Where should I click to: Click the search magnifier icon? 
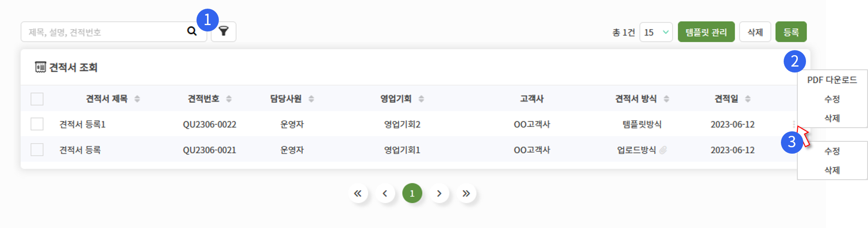[192, 31]
